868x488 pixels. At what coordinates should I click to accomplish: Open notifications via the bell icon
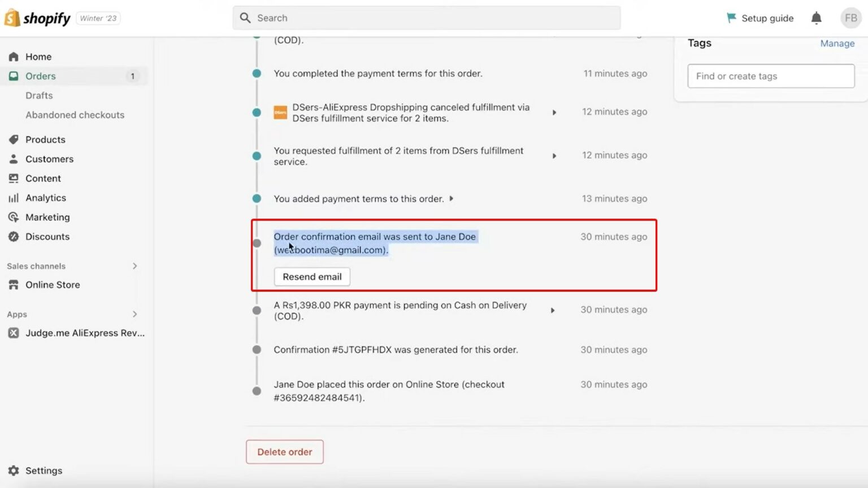pyautogui.click(x=816, y=18)
